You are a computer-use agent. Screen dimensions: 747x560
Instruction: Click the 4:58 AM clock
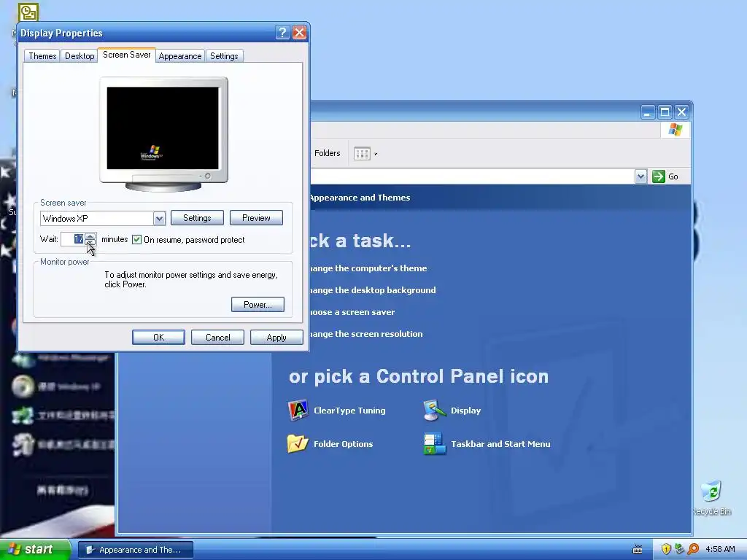pos(720,549)
